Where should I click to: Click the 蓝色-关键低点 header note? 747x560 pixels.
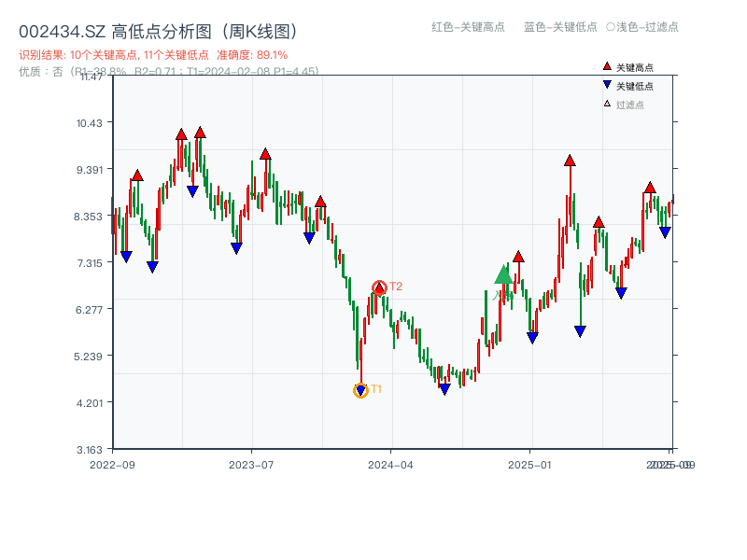tap(560, 27)
